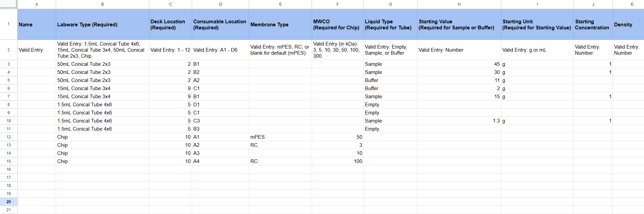The width and height of the screenshot is (644, 214).
Task: Click the Chip cell in row 15
Action: 102,161
